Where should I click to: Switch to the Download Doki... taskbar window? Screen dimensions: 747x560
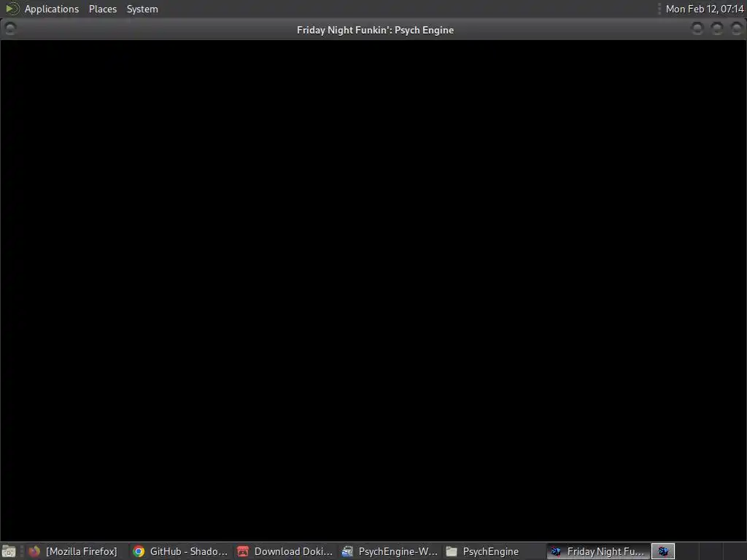[x=285, y=551]
